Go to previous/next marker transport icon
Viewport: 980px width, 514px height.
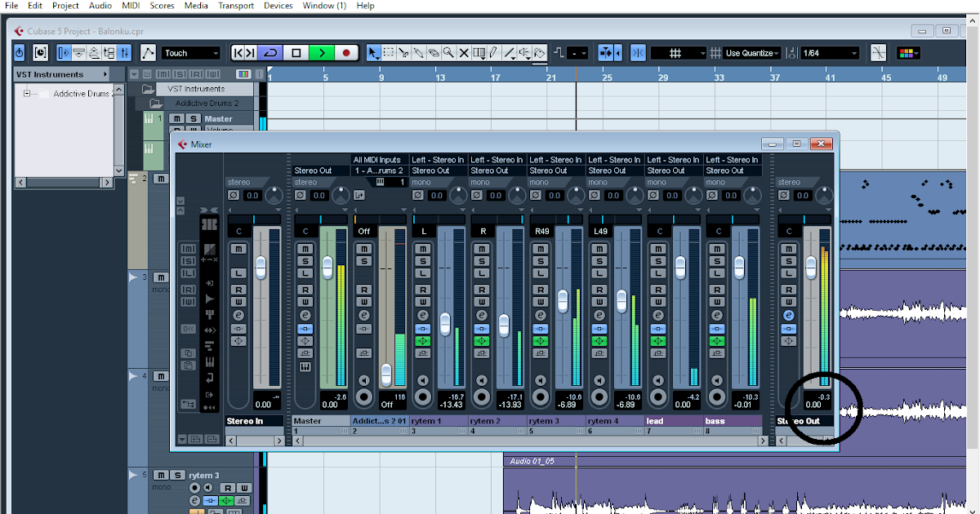[x=243, y=53]
